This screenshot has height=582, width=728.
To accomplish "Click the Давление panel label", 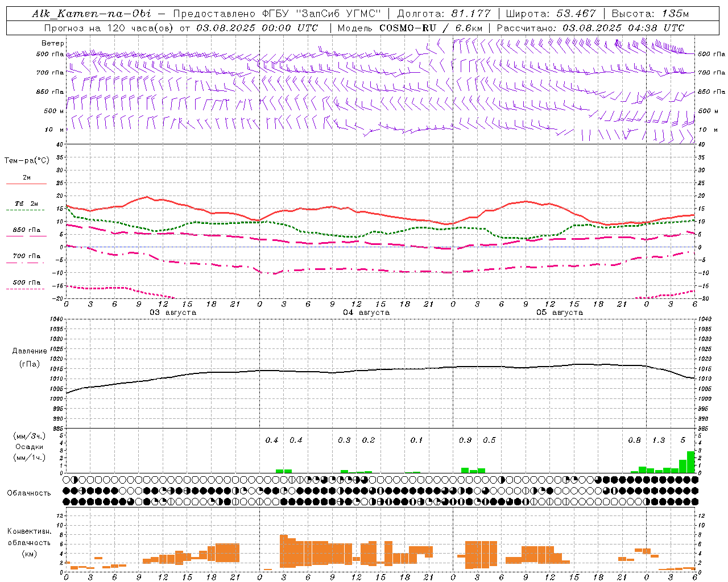I will tap(30, 351).
